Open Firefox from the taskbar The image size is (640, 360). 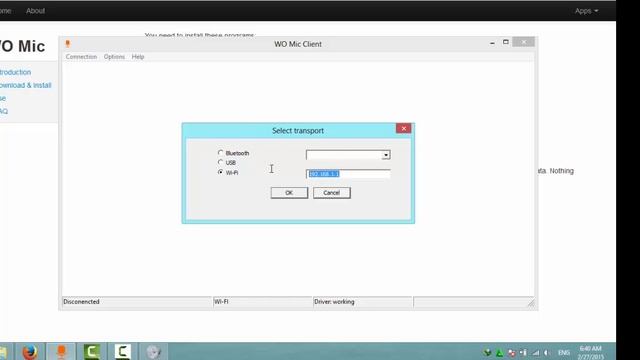tap(29, 351)
